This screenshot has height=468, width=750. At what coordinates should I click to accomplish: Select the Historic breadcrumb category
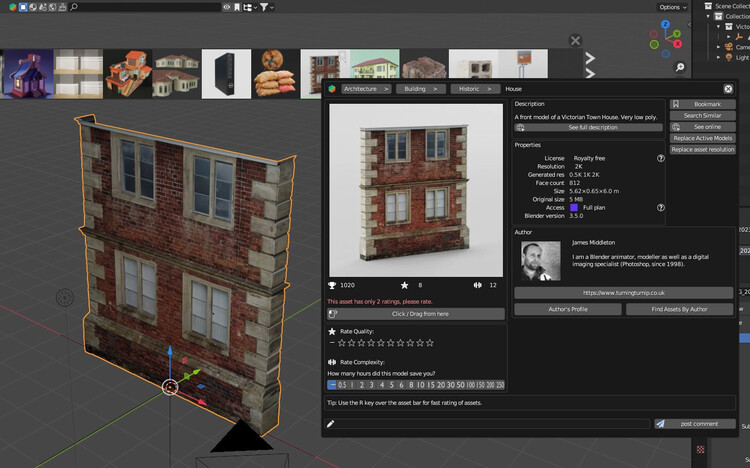[473, 89]
